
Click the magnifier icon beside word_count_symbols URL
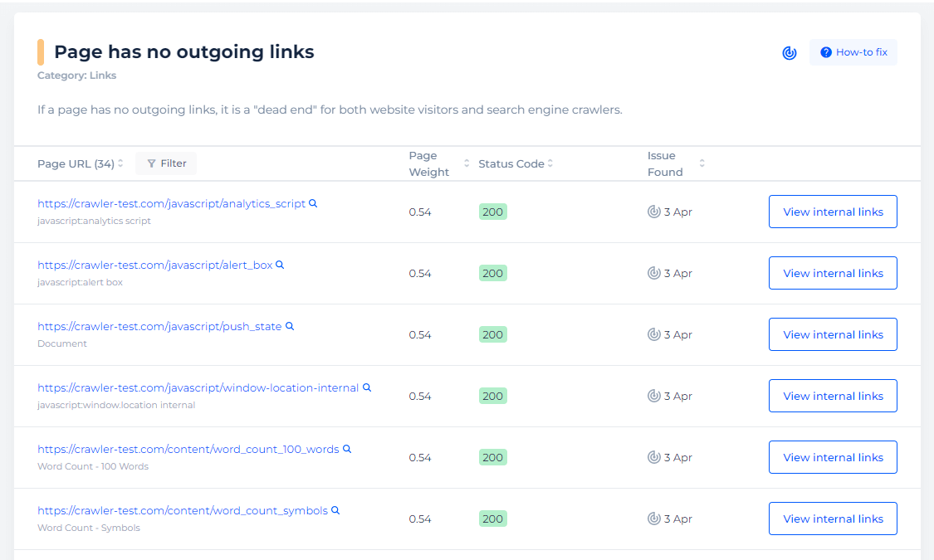pos(335,510)
